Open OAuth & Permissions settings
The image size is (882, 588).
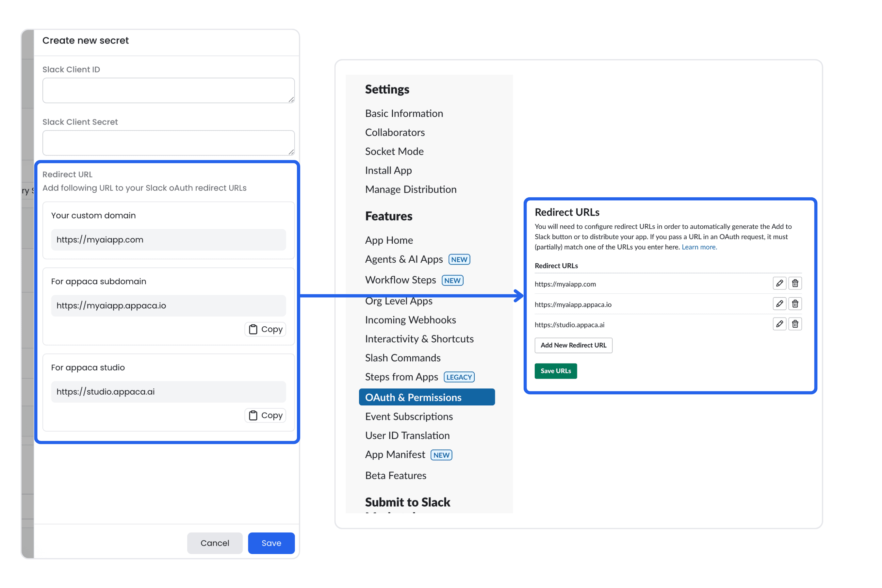click(x=413, y=397)
